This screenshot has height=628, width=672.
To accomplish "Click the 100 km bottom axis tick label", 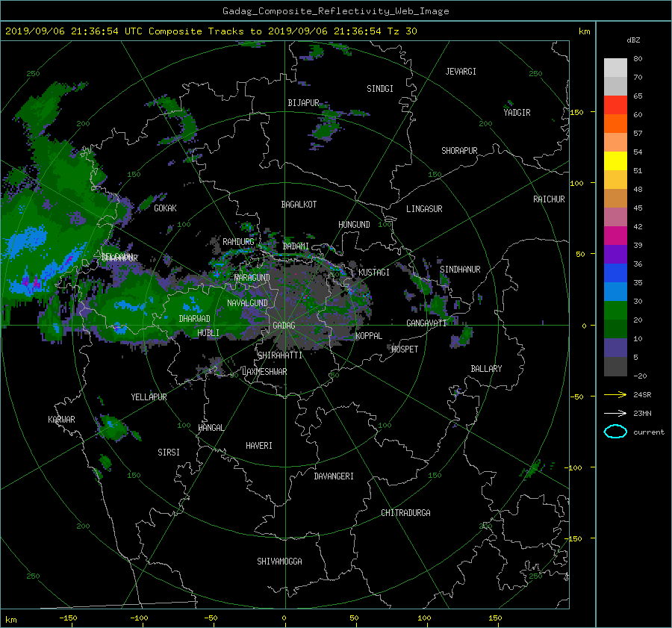I will point(424,618).
